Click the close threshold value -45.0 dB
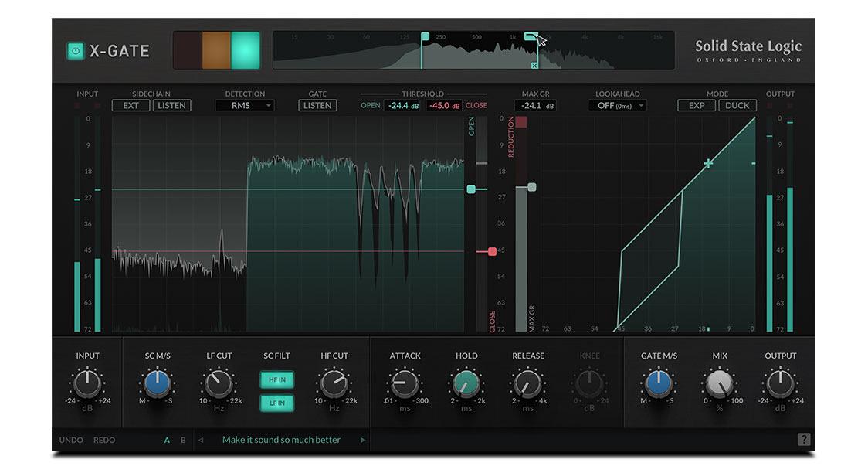 (x=445, y=105)
